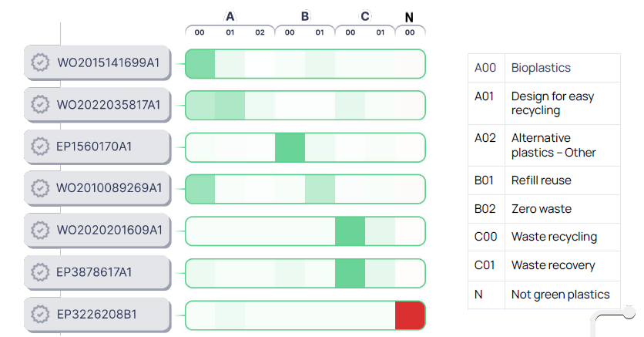Click the red N cell for EP3226208B1
Viewport: 644px width, 337px height.
point(410,315)
